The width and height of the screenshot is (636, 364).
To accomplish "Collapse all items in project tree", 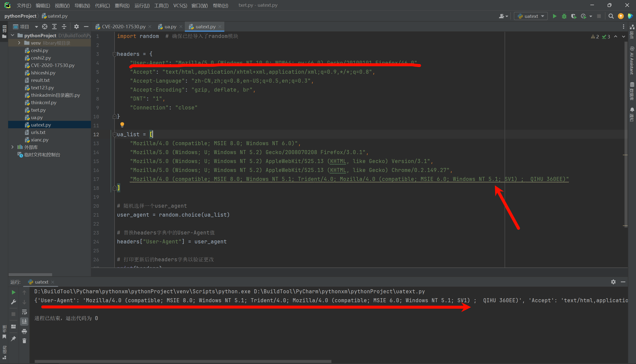I will pos(64,27).
